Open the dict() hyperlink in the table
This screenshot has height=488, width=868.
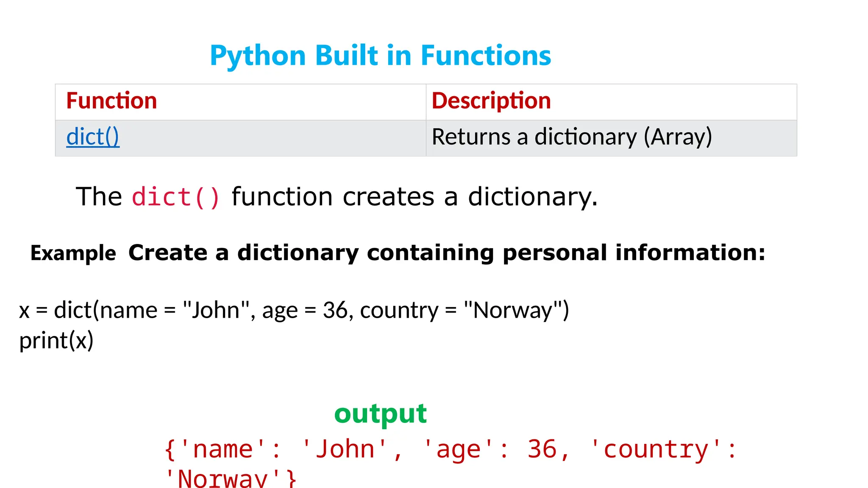[93, 137]
